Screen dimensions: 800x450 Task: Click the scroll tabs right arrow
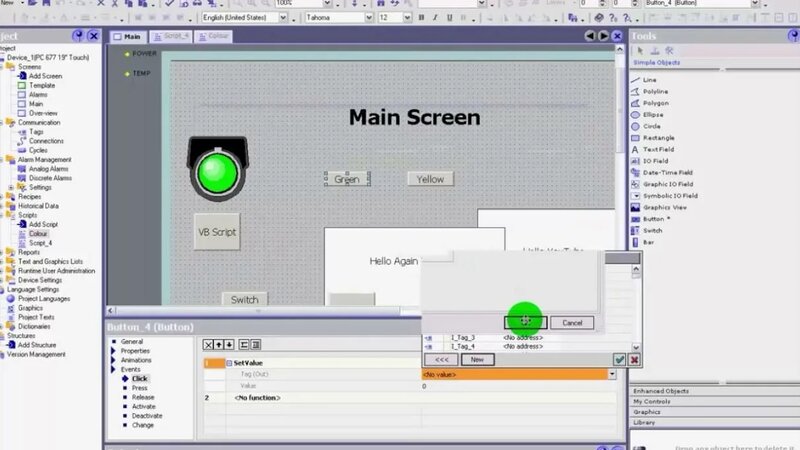coord(603,36)
